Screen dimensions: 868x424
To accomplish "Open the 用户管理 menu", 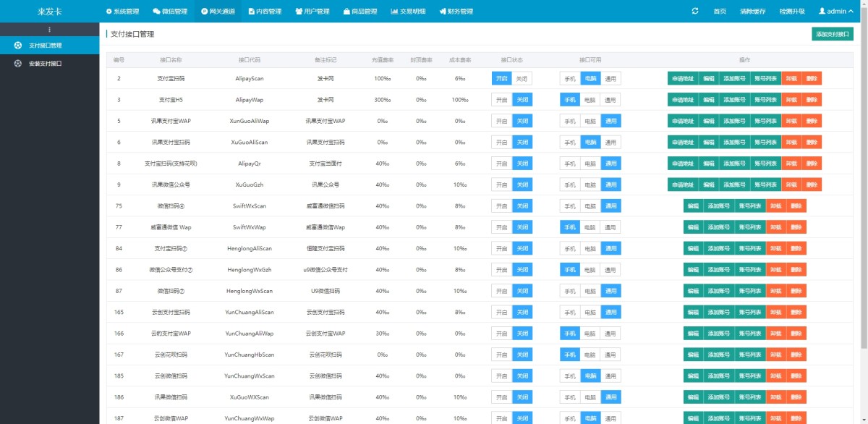I will tap(312, 12).
